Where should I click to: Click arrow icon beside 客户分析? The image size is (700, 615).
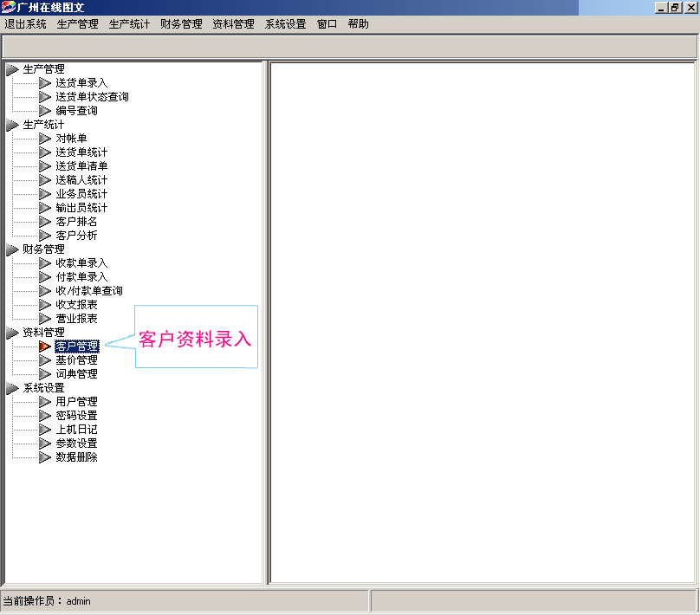point(45,236)
